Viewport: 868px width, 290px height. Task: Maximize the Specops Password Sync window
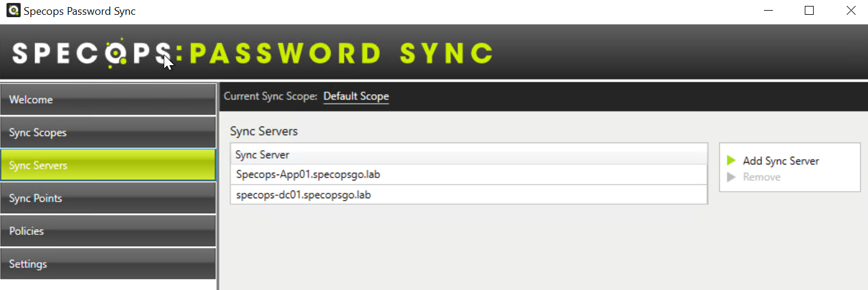click(x=810, y=11)
